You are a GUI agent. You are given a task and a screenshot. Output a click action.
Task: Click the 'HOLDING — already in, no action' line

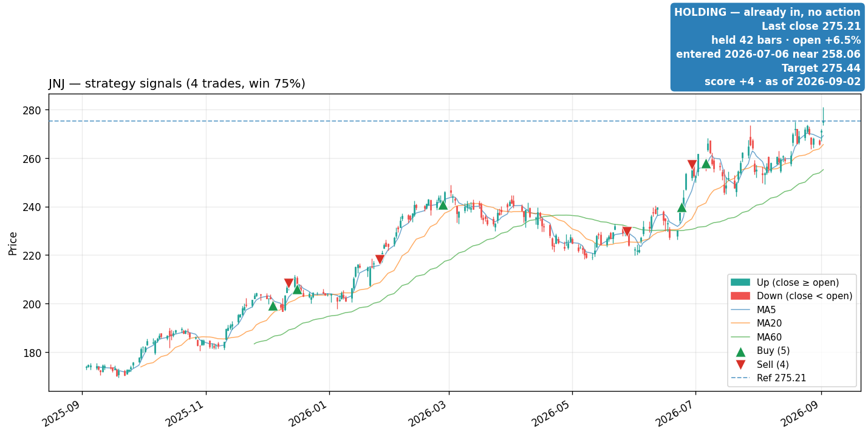[x=767, y=12]
